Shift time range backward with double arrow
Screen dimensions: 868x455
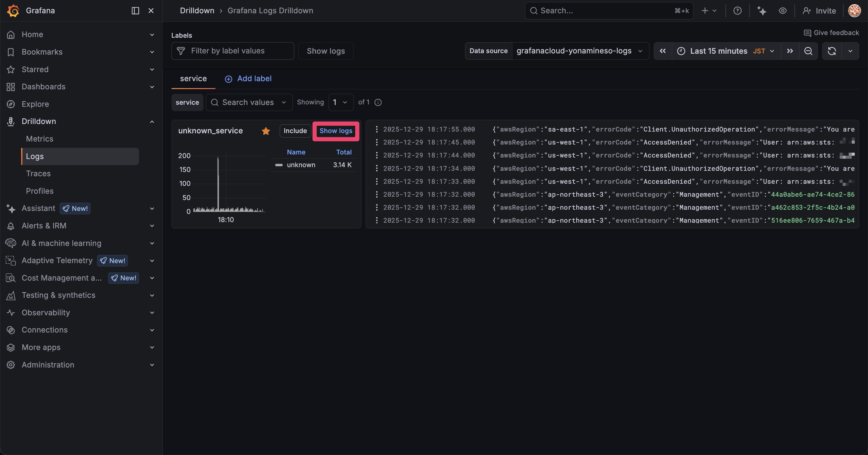662,51
